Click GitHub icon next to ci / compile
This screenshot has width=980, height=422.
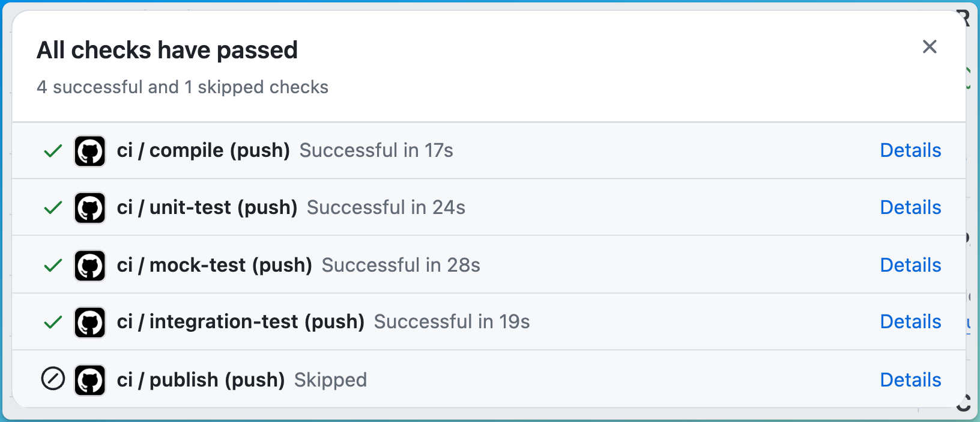pyautogui.click(x=90, y=151)
